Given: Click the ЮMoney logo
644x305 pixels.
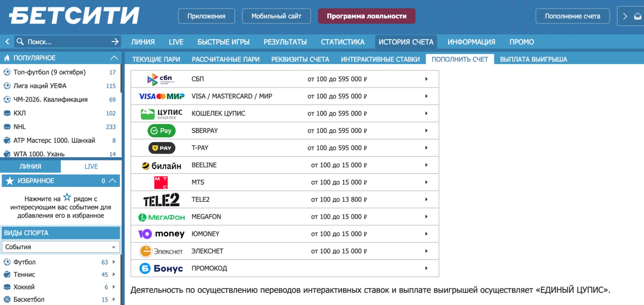Looking at the screenshot, I should point(161,234).
